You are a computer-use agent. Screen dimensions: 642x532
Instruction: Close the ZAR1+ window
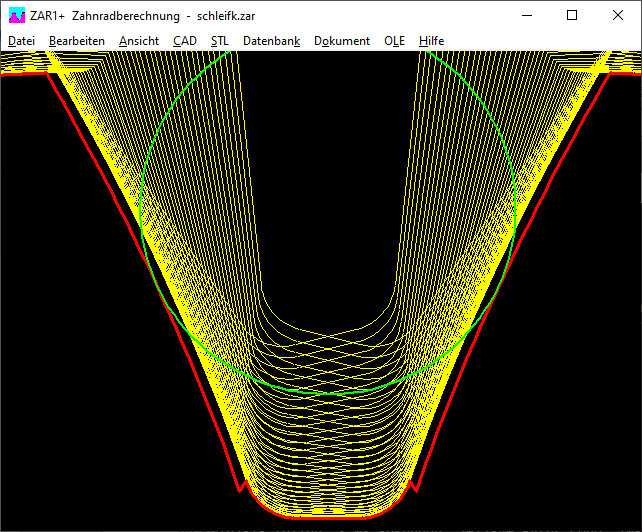click(618, 15)
